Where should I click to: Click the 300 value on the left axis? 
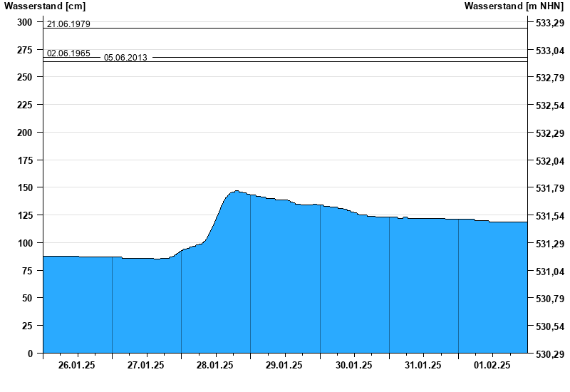click(25, 22)
